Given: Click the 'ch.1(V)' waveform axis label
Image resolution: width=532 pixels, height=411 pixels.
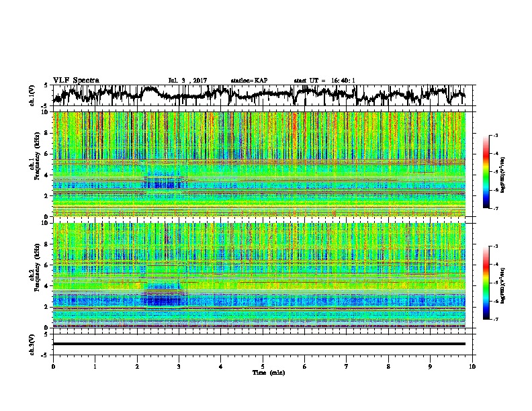Looking at the screenshot, I should pos(32,95).
